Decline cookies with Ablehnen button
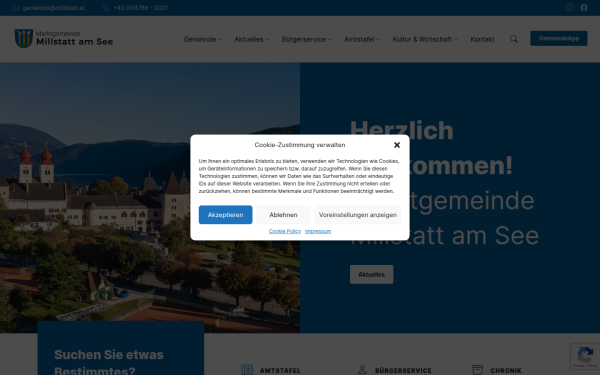The height and width of the screenshot is (375, 600). click(283, 215)
